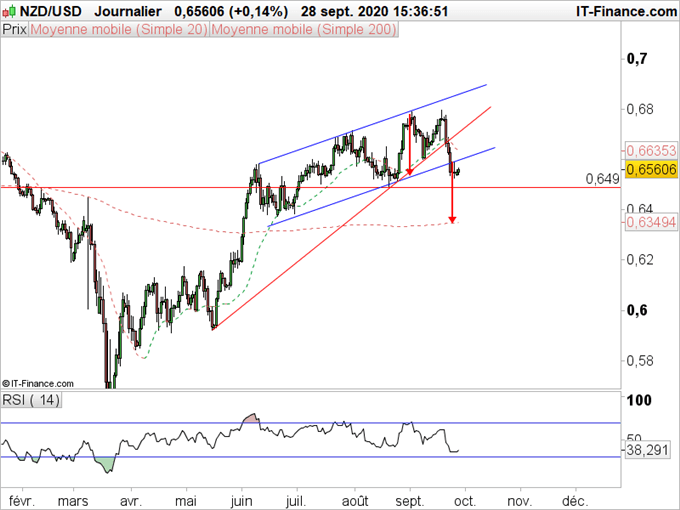Screen dimensions: 680x510
Task: Click the 0,7 price axis label
Action: (x=637, y=58)
